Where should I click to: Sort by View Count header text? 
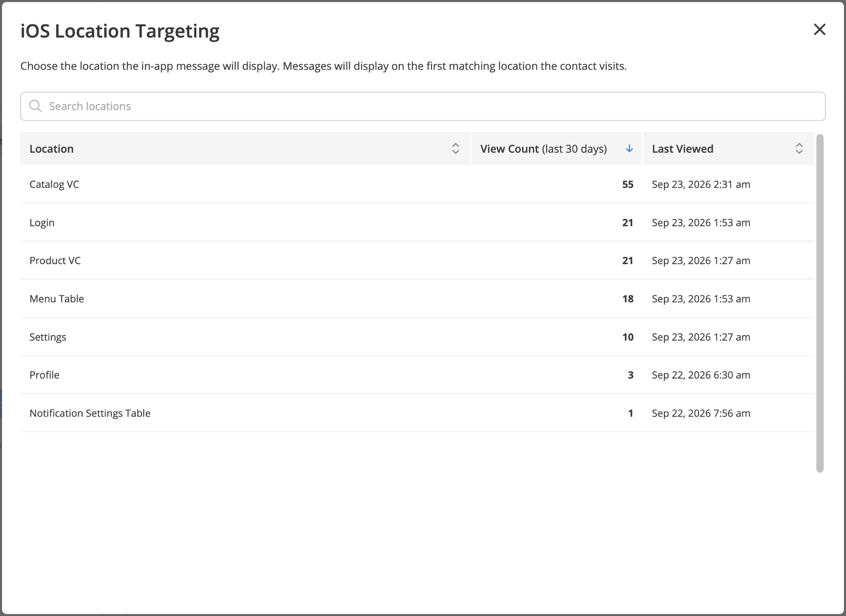(543, 149)
